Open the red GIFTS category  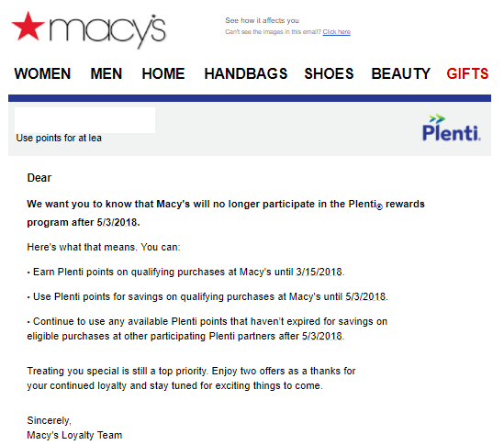click(x=467, y=73)
